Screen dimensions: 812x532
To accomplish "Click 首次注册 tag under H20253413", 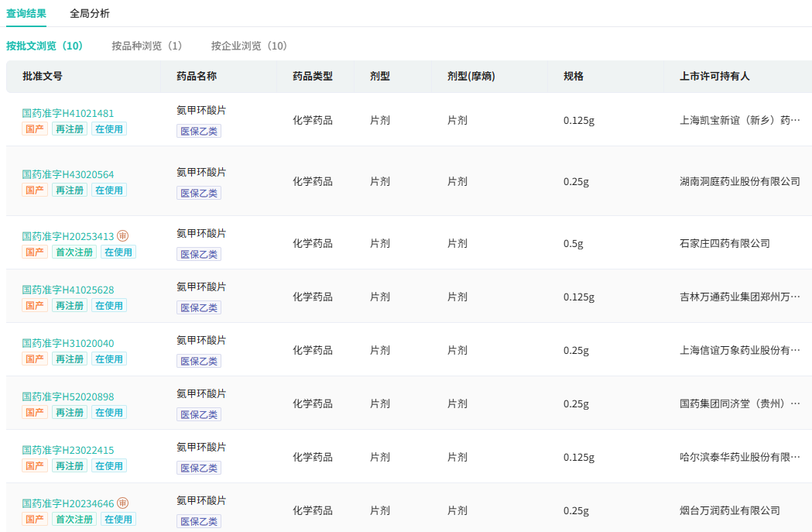I will click(x=74, y=252).
